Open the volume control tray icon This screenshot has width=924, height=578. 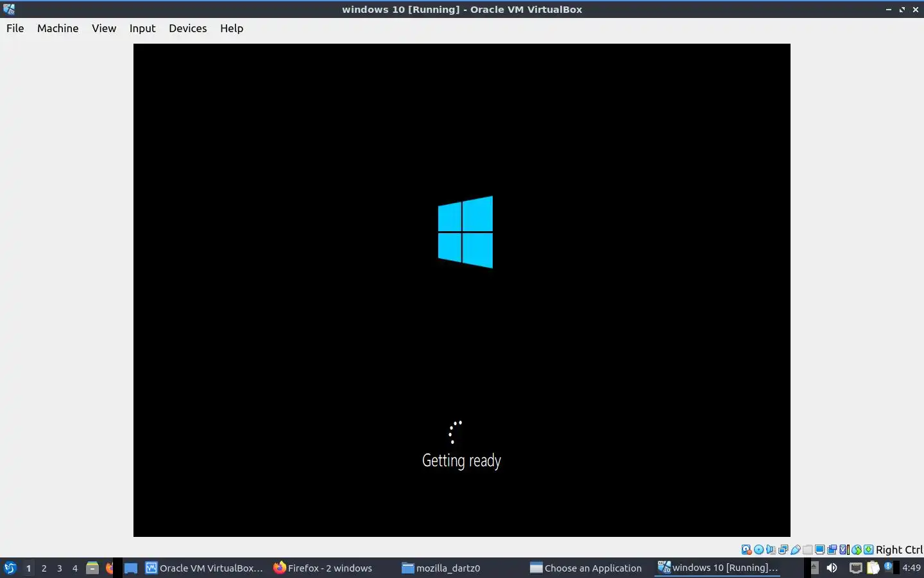tap(832, 568)
